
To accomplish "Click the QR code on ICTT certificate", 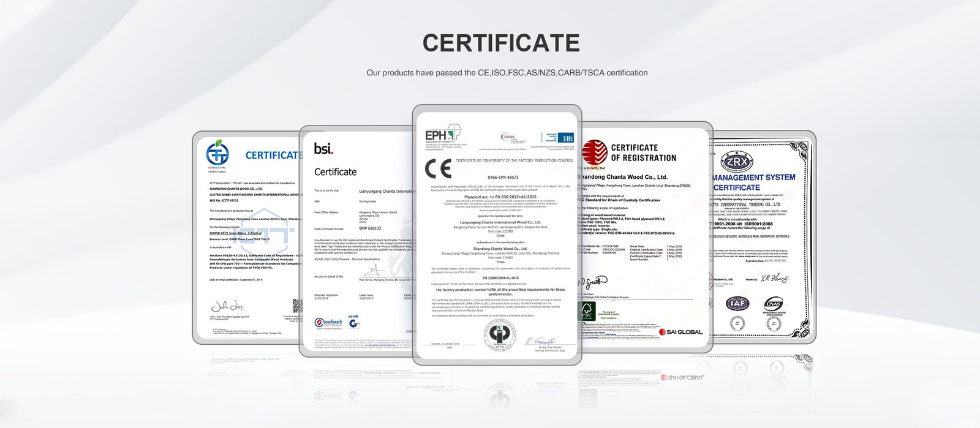I will [x=297, y=305].
